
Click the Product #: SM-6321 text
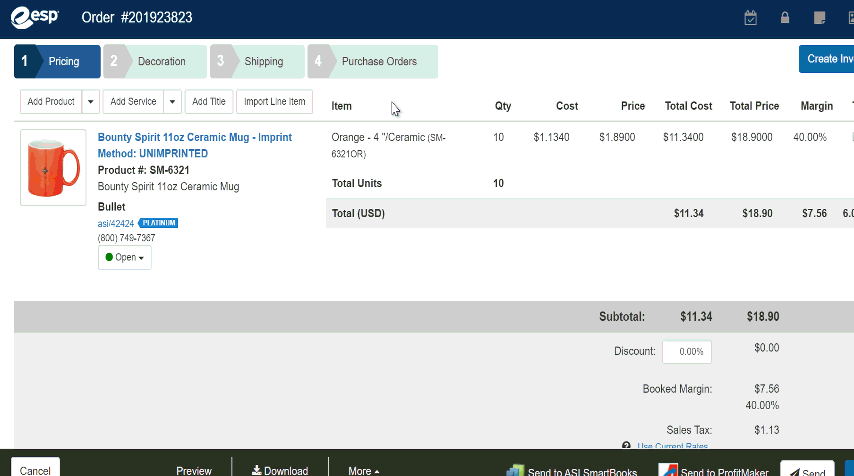(143, 170)
